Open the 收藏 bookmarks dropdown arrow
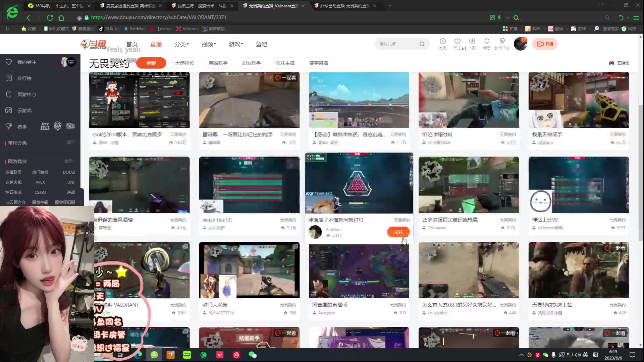Image resolution: width=644 pixels, height=362 pixels. coord(40,29)
